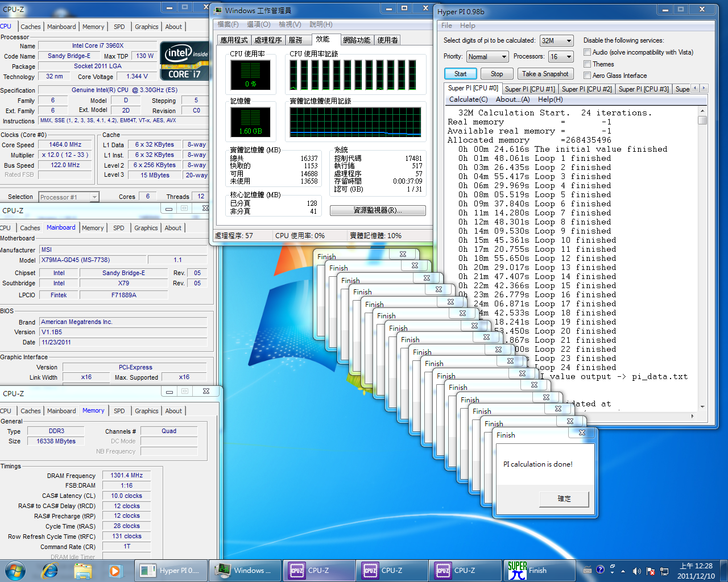Image resolution: width=728 pixels, height=582 pixels.
Task: Open the volume speaker tray icon
Action: [636, 571]
